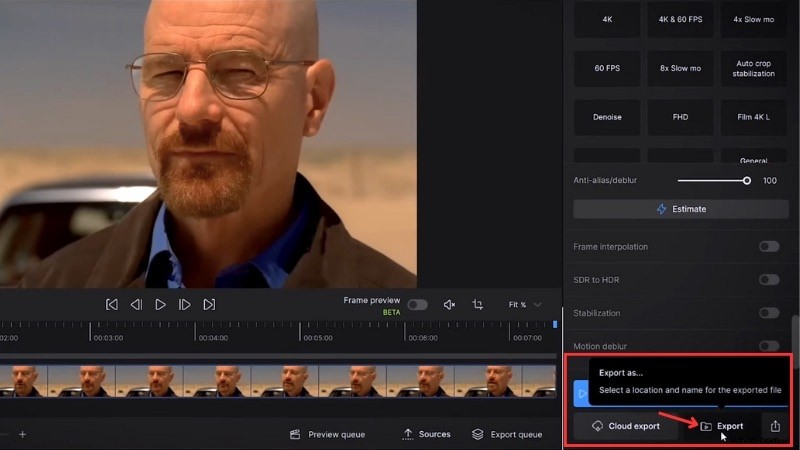Open the Preview queue tab
Screen dimensions: 800x450
[327, 435]
